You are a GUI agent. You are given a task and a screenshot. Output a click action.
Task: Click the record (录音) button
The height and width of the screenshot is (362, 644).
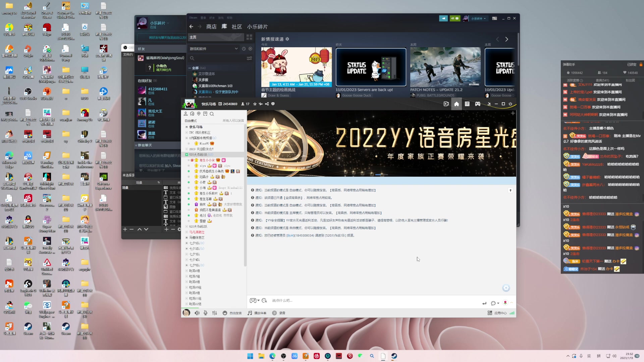(279, 313)
